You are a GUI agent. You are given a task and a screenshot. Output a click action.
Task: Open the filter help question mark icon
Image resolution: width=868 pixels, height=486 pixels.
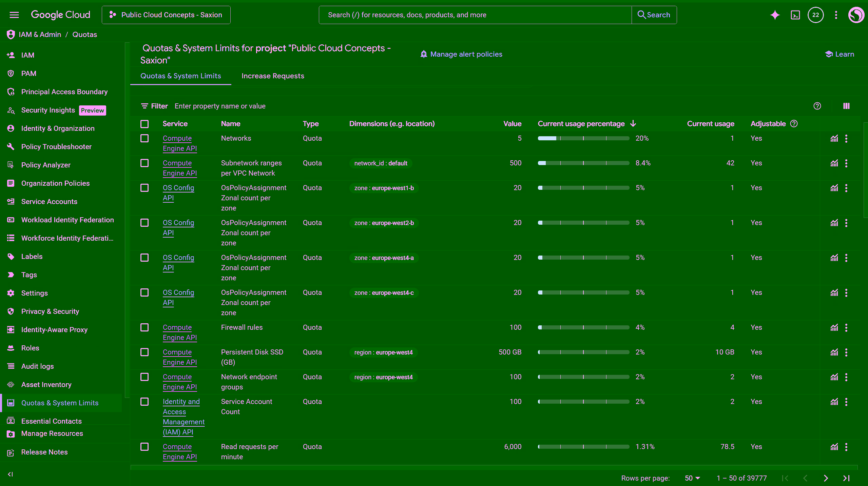pyautogui.click(x=817, y=106)
